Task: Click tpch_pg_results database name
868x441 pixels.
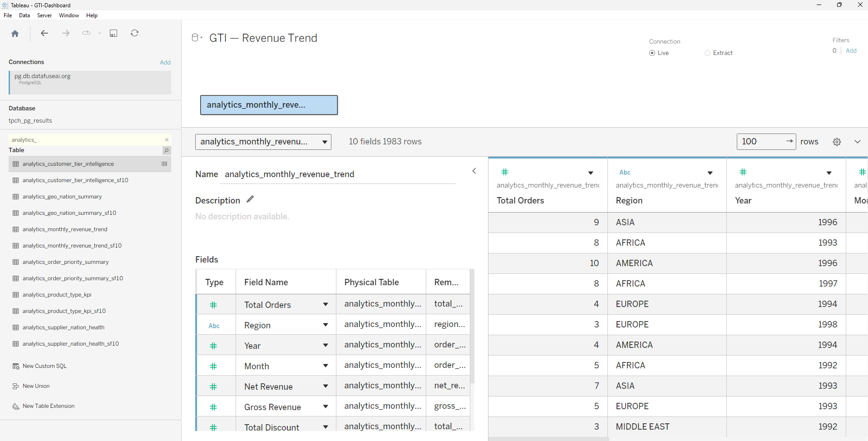Action: (30, 121)
